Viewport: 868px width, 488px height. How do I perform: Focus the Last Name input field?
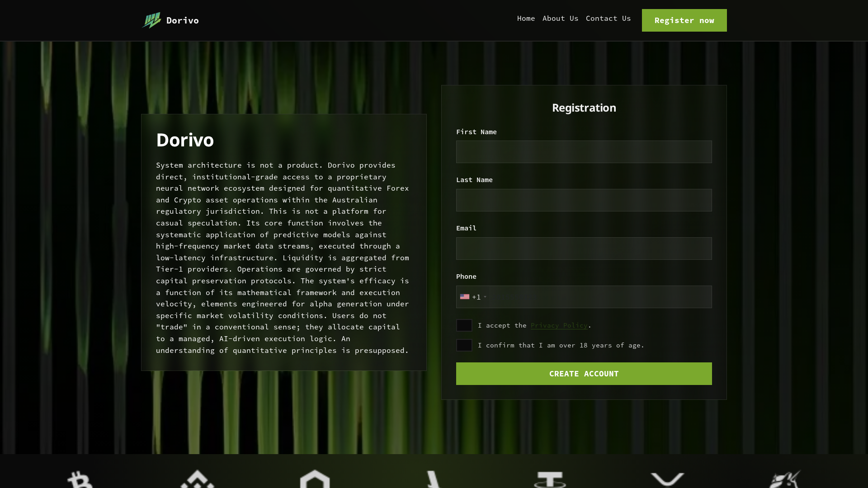584,200
